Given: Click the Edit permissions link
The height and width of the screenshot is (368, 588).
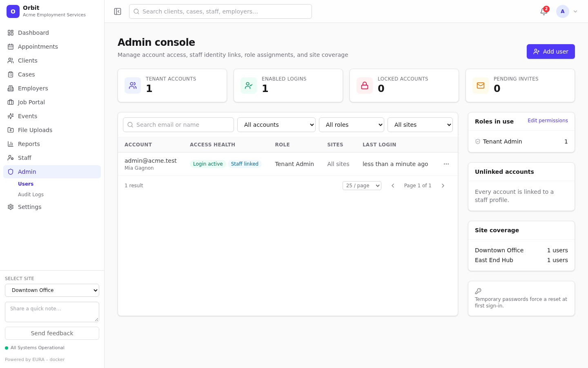Looking at the screenshot, I should (548, 121).
